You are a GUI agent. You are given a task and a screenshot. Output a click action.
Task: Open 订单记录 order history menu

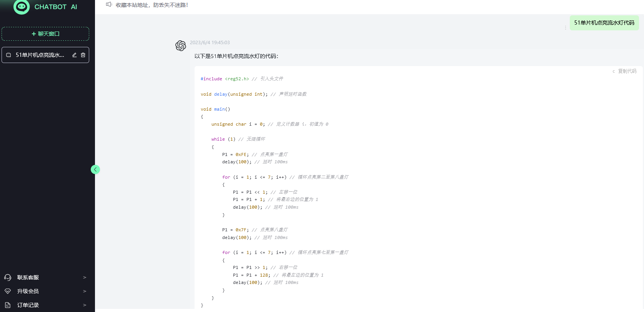[45, 305]
